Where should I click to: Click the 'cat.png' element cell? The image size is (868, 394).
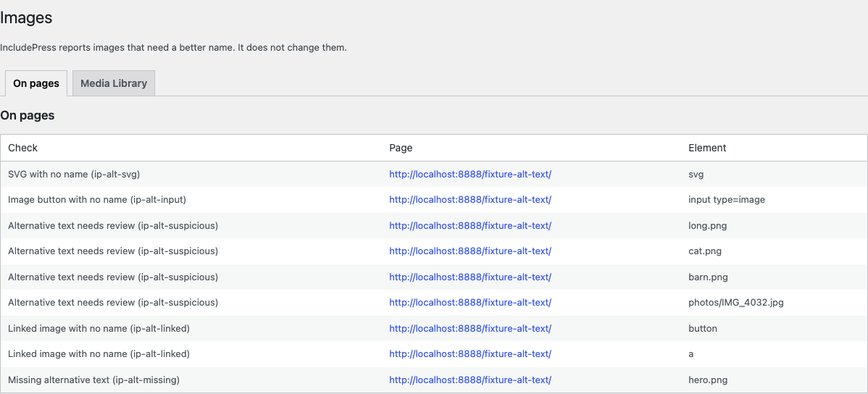click(x=705, y=251)
